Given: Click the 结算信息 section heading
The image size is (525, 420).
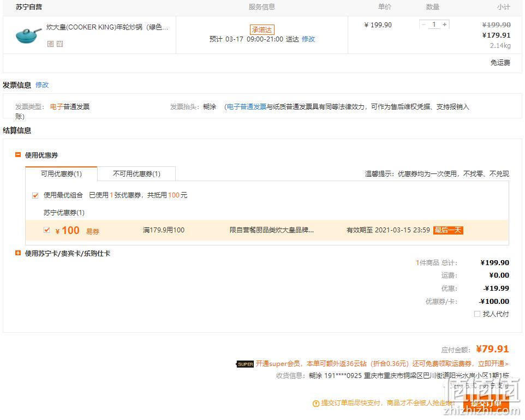Looking at the screenshot, I should pos(17,130).
